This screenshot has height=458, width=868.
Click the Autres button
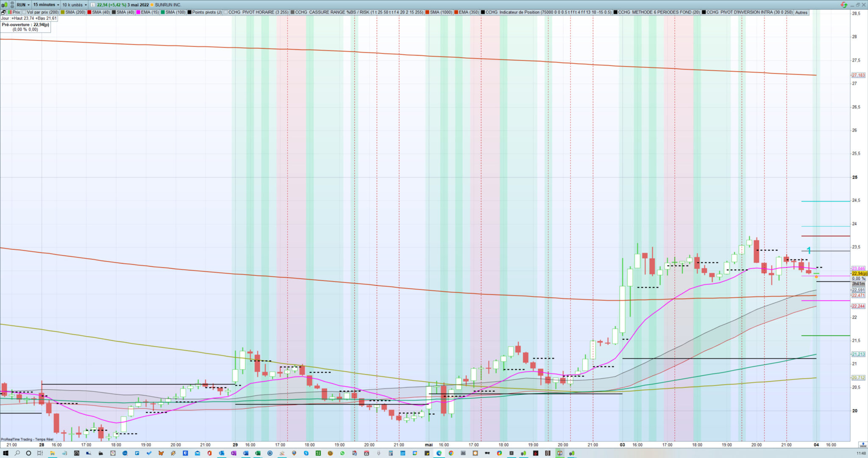pyautogui.click(x=801, y=12)
